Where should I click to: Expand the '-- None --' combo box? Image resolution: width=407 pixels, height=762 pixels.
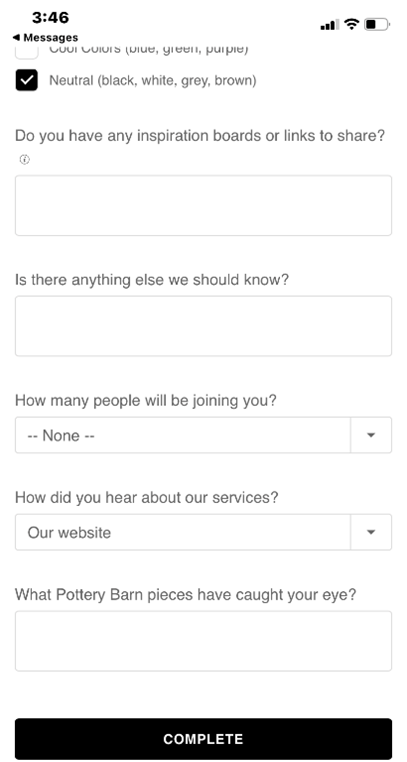(203, 435)
